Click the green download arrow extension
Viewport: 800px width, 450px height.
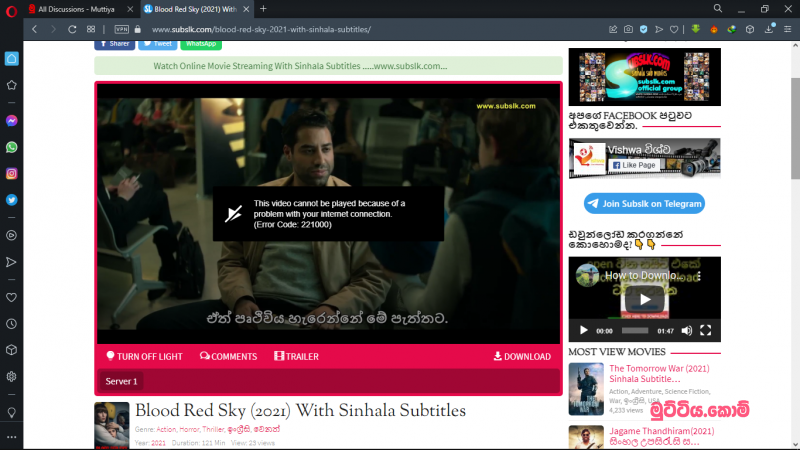(x=695, y=29)
